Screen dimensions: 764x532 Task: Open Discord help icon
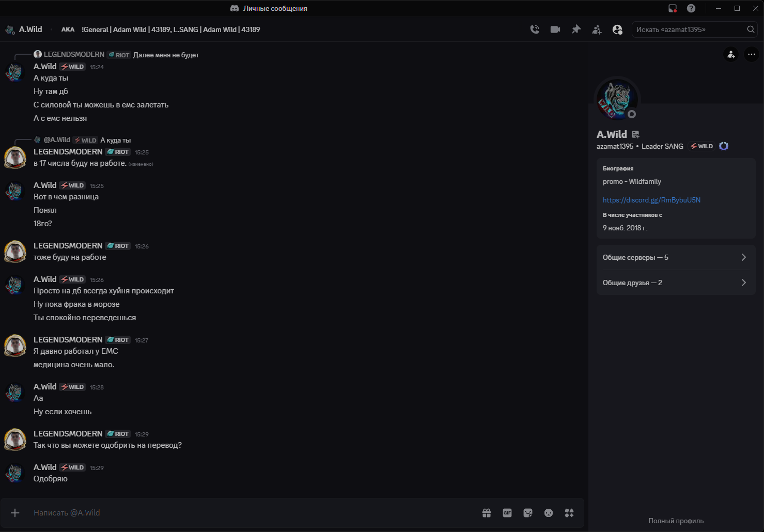tap(691, 8)
